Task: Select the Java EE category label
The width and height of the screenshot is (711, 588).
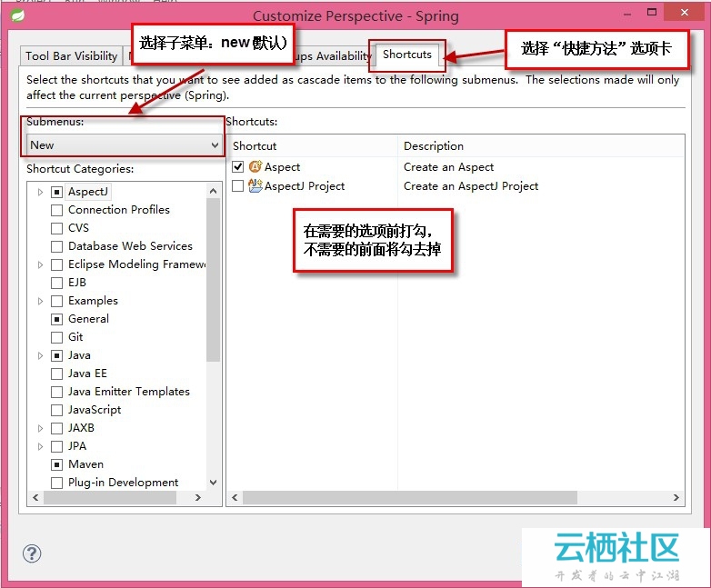Action: [x=87, y=374]
